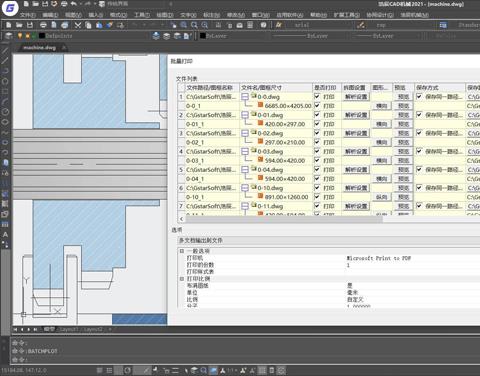Click 预览 button in the 0-01.dwg row
The height and width of the screenshot is (376, 480).
(x=403, y=115)
